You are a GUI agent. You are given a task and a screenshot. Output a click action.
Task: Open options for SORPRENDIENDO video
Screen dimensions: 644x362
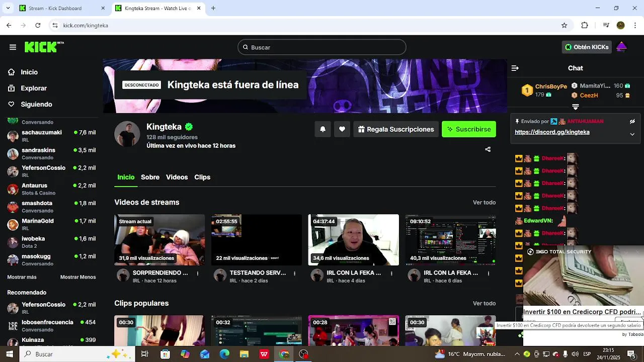point(198,274)
